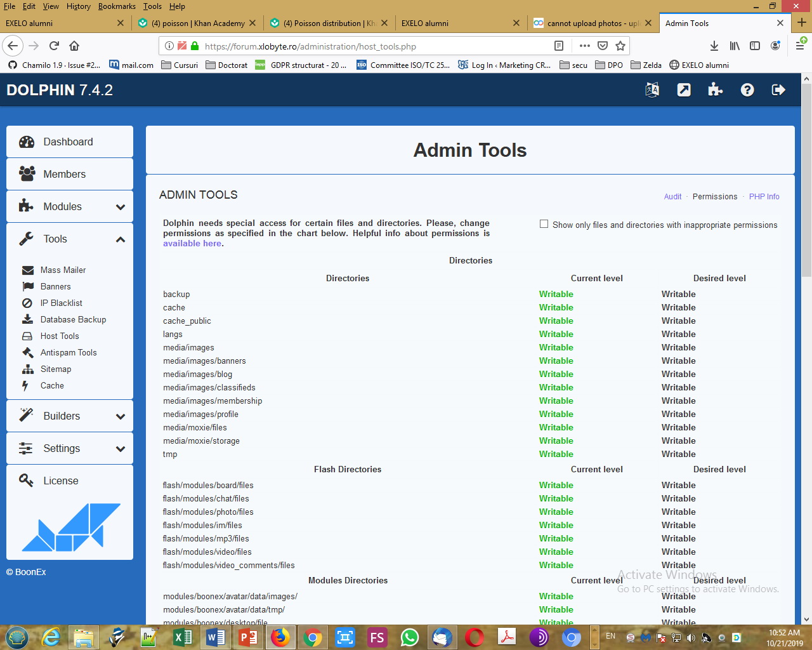
Task: Click the Audit link
Action: click(672, 197)
